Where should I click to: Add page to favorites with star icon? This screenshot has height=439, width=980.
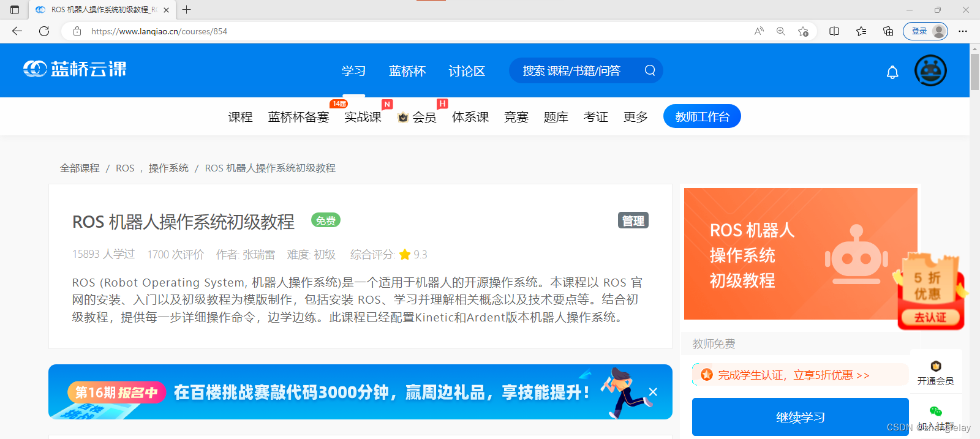[x=803, y=31]
